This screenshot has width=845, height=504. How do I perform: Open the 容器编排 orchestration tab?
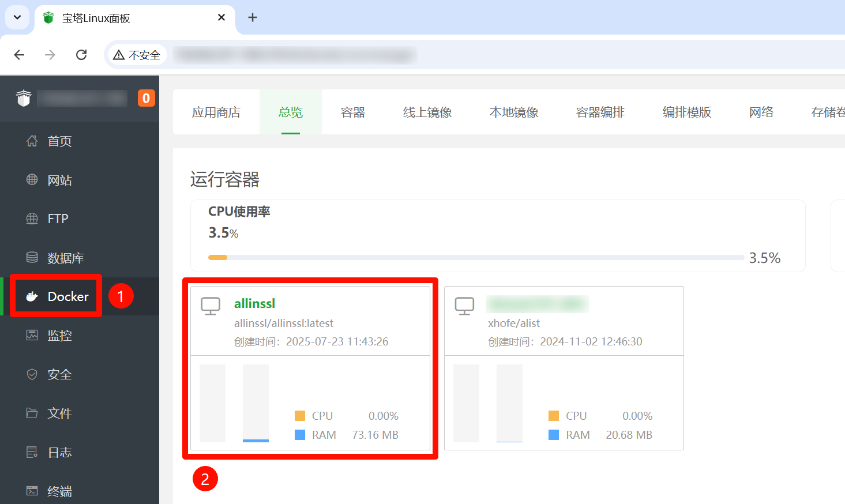(x=600, y=112)
